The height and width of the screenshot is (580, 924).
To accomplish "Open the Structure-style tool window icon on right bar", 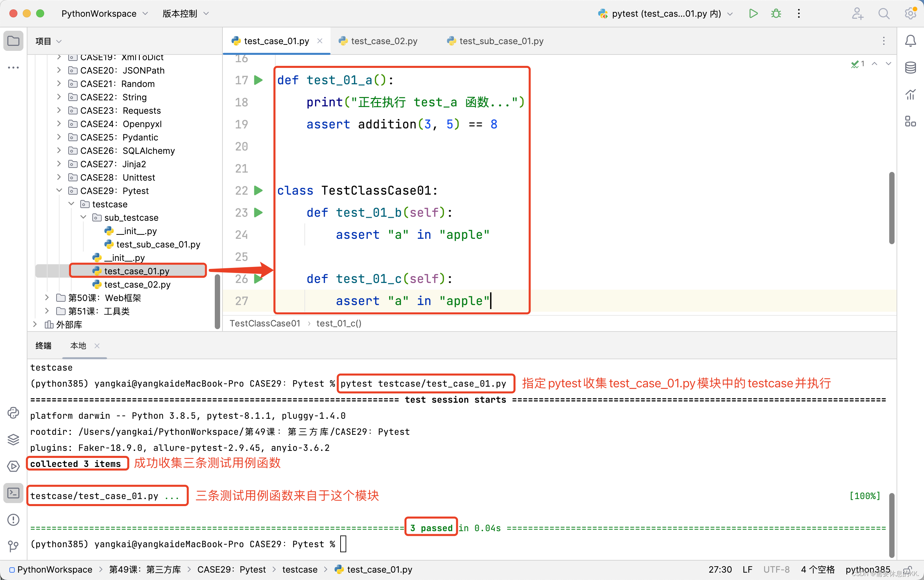I will click(911, 121).
